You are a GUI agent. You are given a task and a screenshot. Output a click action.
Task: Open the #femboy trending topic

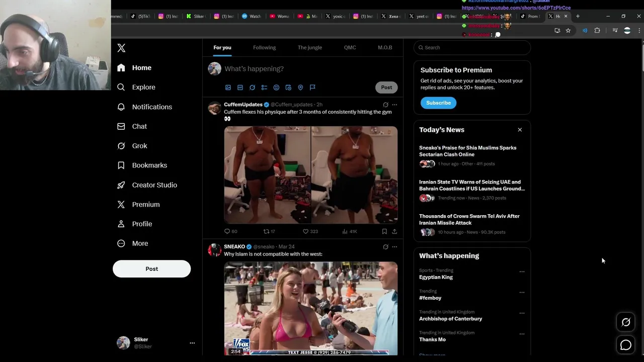click(x=430, y=298)
